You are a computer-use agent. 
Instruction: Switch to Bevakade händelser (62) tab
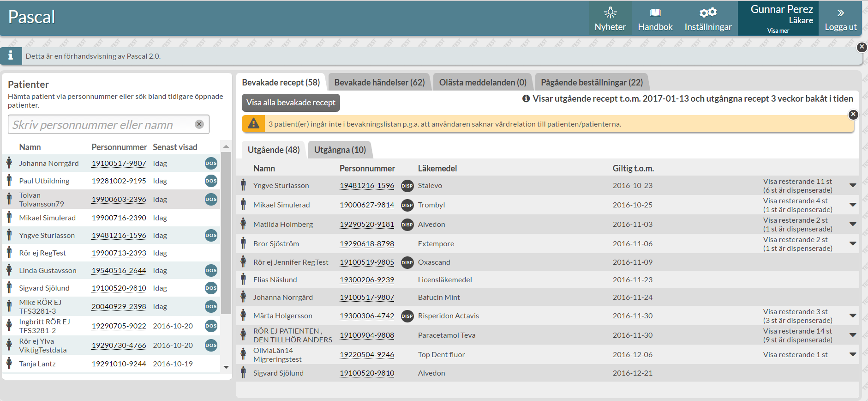tap(379, 82)
